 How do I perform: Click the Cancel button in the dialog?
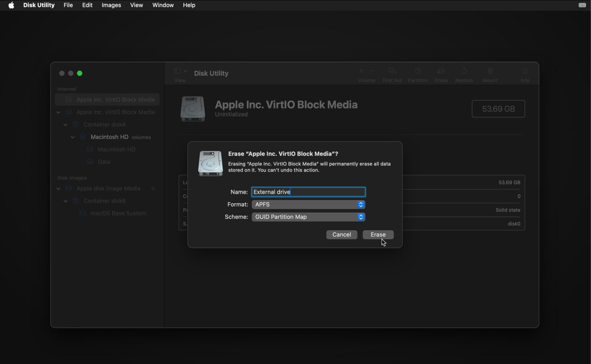pyautogui.click(x=341, y=234)
